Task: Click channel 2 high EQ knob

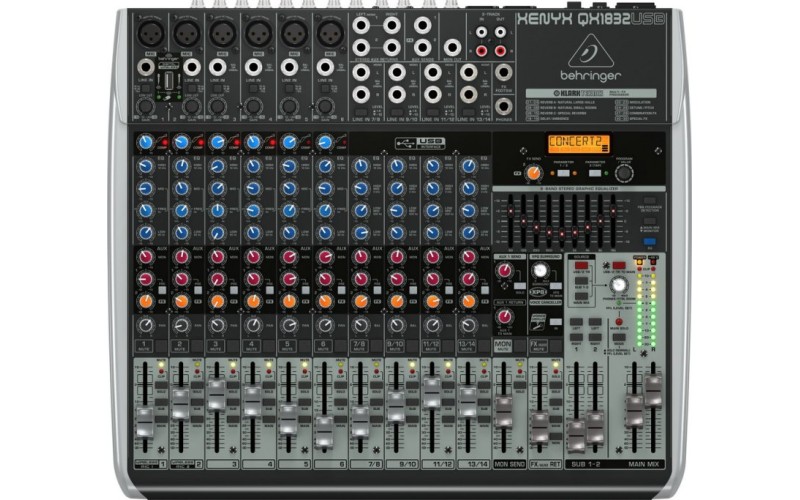Action: (182, 166)
